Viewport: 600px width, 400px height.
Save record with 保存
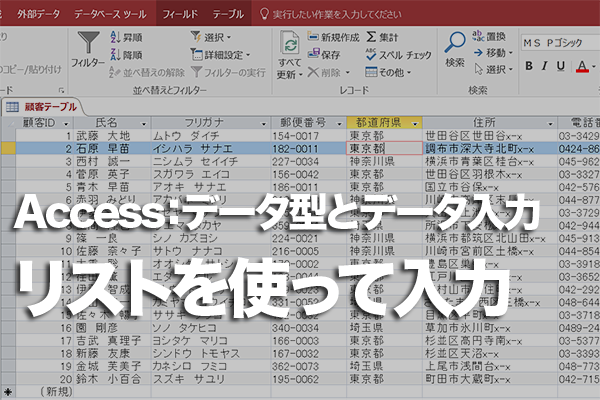324,54
